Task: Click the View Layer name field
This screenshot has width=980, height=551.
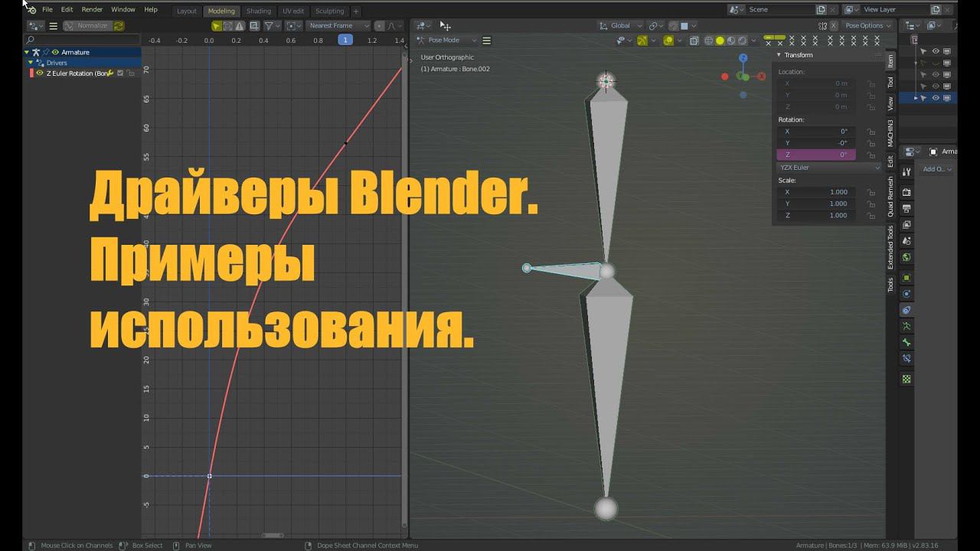Action: pyautogui.click(x=895, y=9)
